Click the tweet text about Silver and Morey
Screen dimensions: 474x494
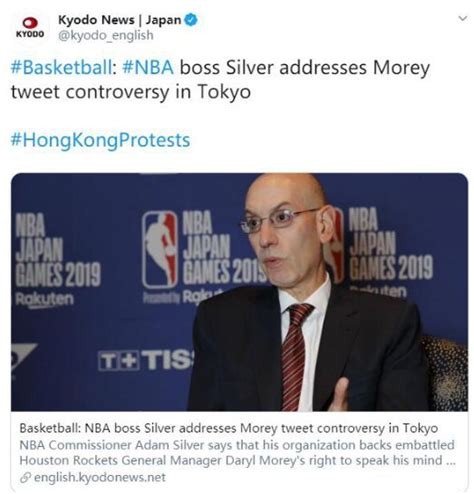[x=220, y=79]
